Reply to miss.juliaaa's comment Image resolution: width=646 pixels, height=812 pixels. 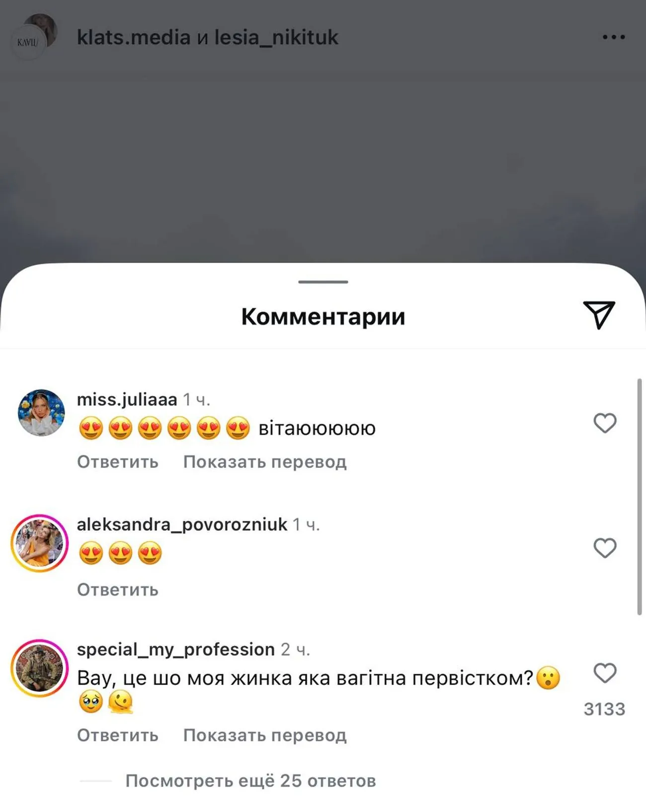pos(118,462)
